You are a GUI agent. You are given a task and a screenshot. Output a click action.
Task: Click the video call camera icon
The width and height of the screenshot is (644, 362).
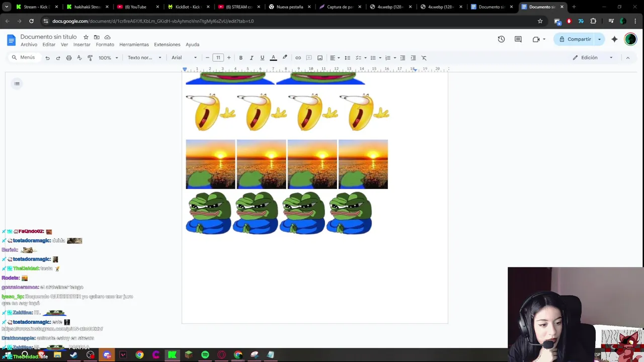tap(536, 39)
